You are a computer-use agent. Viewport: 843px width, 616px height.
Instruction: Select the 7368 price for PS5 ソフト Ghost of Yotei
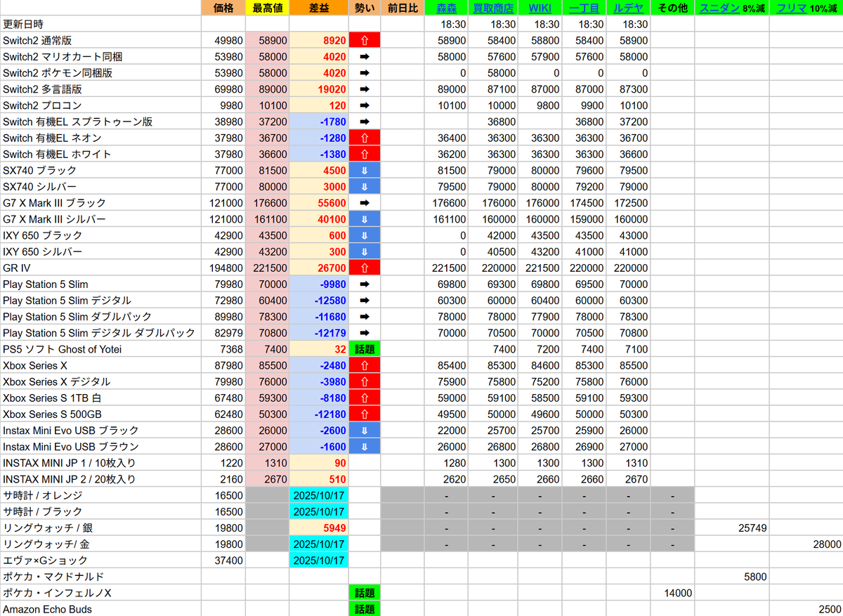click(223, 349)
